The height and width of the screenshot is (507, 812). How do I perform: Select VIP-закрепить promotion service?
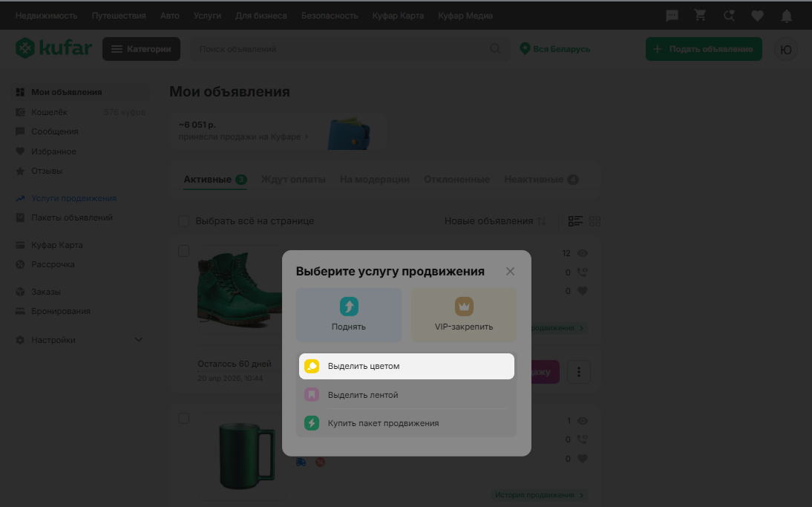pyautogui.click(x=463, y=315)
